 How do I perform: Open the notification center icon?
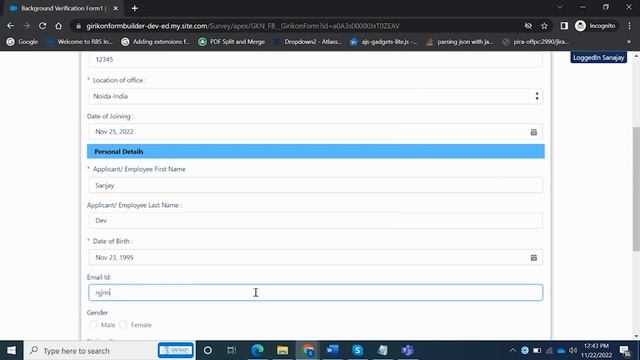(x=624, y=350)
